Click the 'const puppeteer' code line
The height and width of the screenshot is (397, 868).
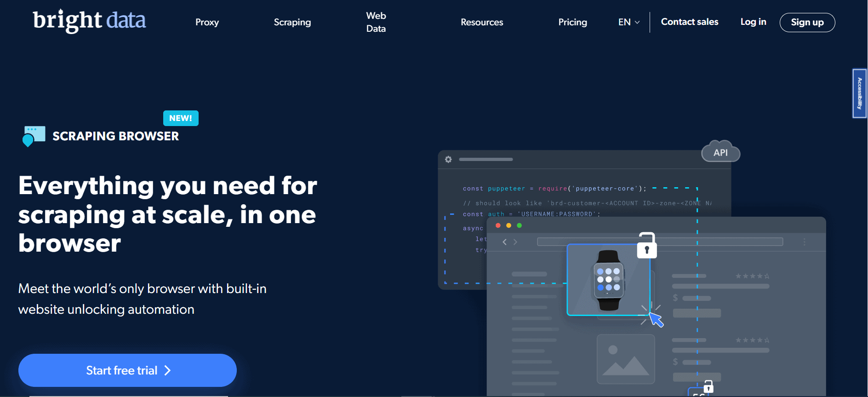(x=554, y=189)
